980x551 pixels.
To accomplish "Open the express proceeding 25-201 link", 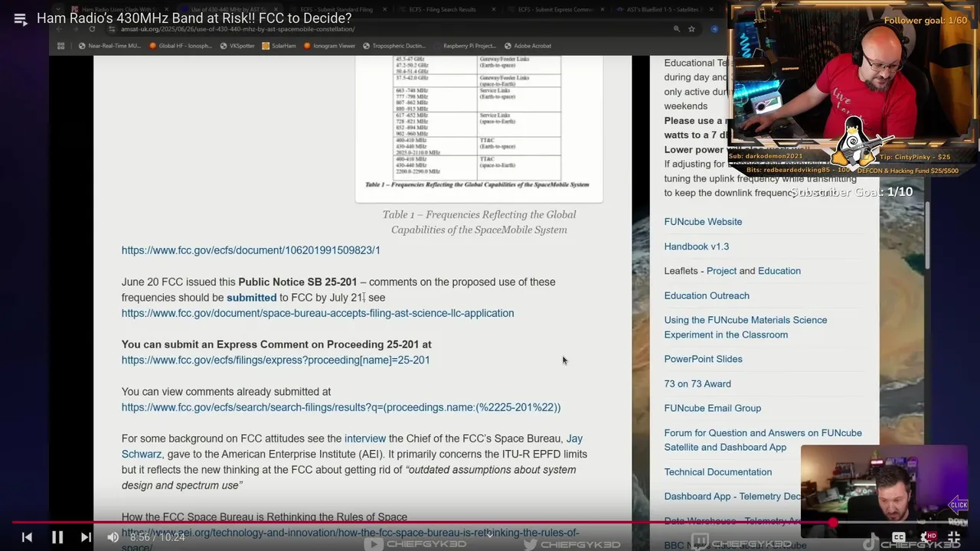I will (x=276, y=360).
